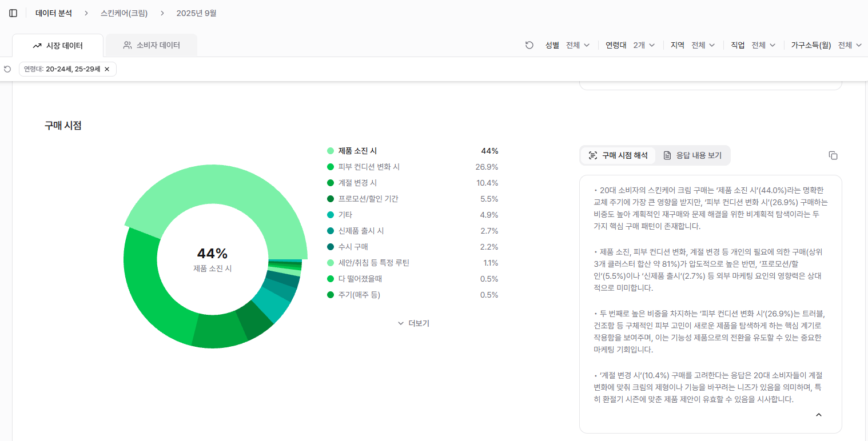Click the reset icon beside the age filter chip
Screen dimensions: 868x441
[6, 69]
